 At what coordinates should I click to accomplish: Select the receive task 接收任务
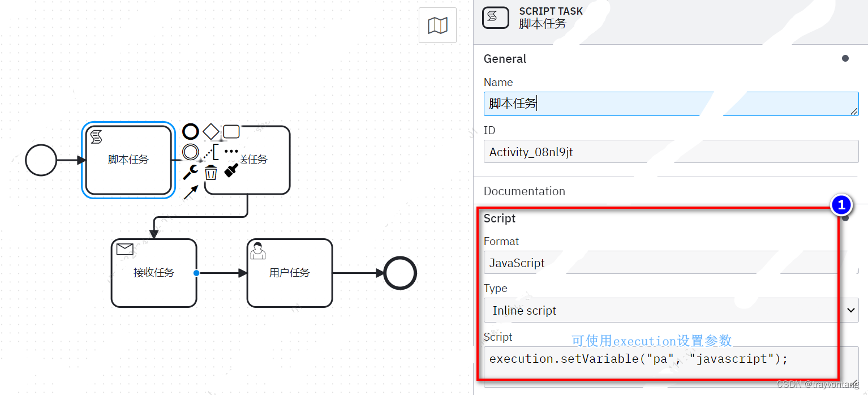coord(154,273)
